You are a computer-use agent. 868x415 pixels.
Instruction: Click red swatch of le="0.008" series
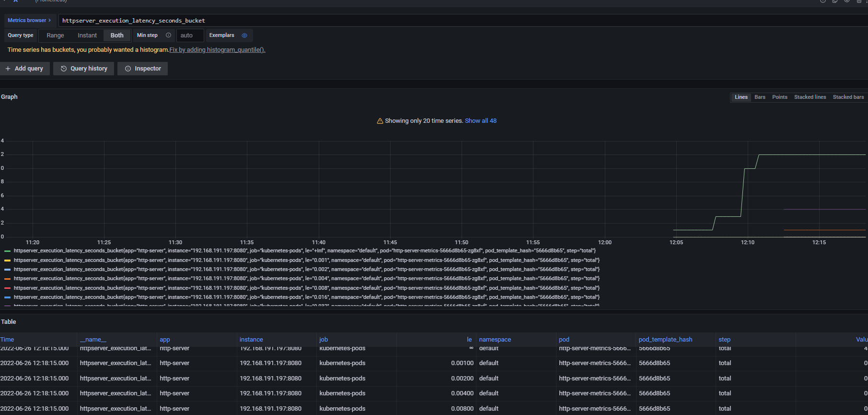(7, 288)
